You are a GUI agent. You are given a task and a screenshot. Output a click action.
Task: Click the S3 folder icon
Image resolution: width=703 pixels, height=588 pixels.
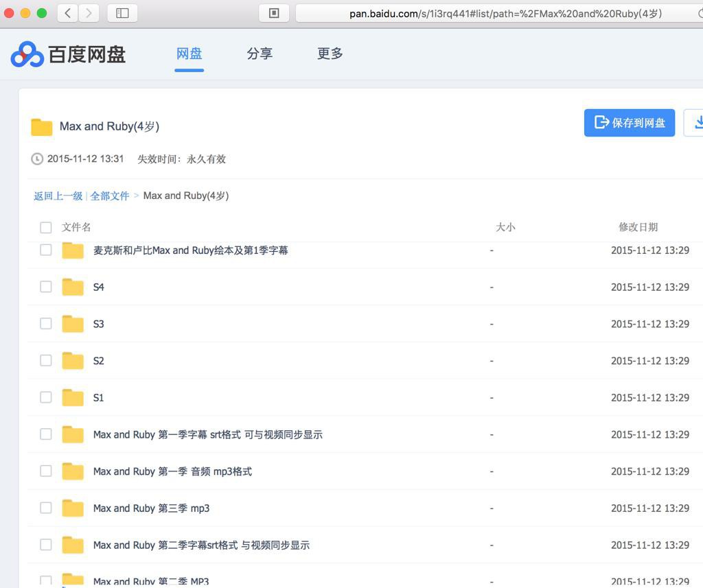(x=73, y=324)
